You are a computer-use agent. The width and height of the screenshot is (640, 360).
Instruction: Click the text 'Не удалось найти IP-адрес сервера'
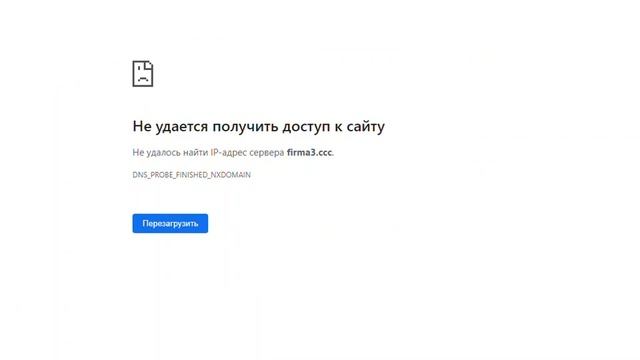[x=208, y=153]
